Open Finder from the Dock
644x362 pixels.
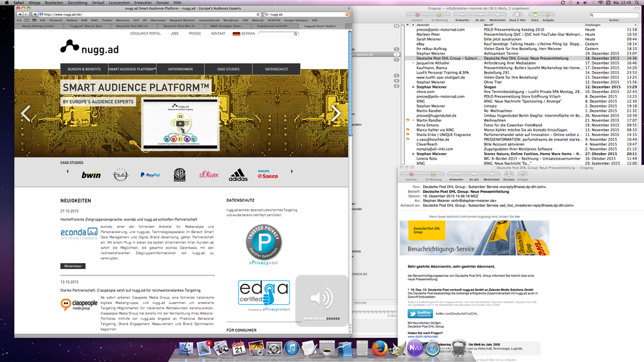click(186, 348)
